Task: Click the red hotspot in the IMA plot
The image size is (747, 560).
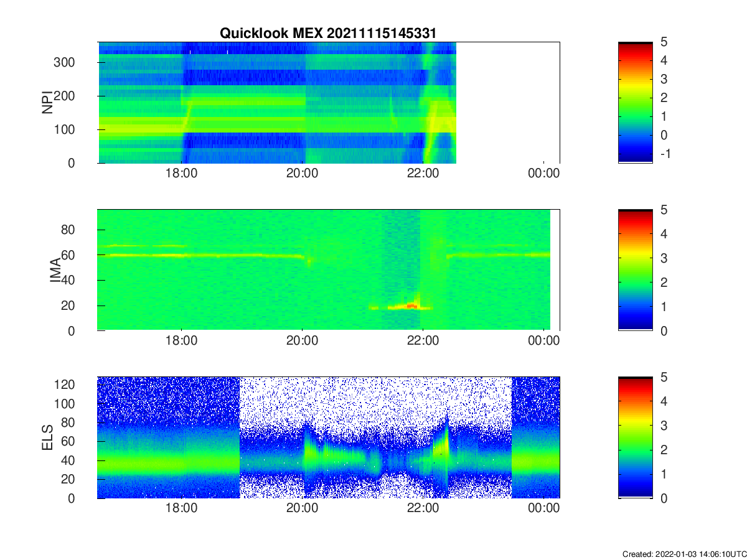Action: pos(410,306)
